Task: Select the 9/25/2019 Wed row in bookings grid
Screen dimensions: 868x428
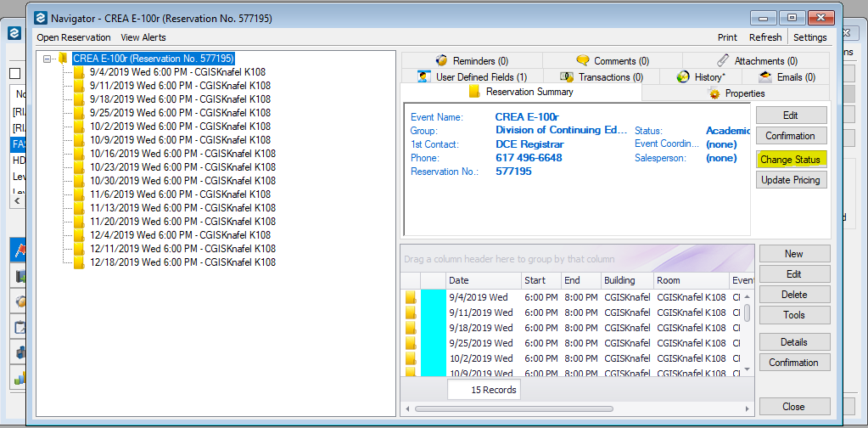Action: click(x=572, y=343)
